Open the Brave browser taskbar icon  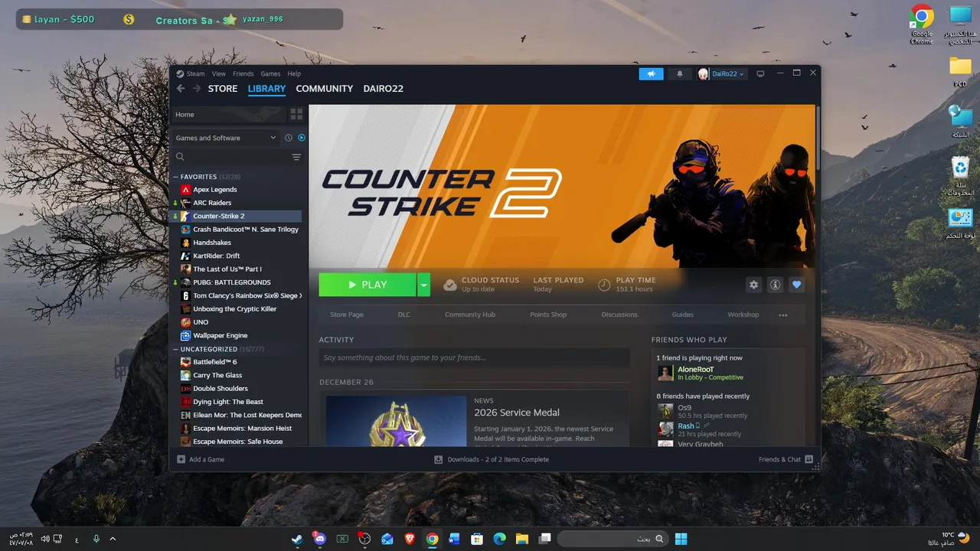point(410,539)
